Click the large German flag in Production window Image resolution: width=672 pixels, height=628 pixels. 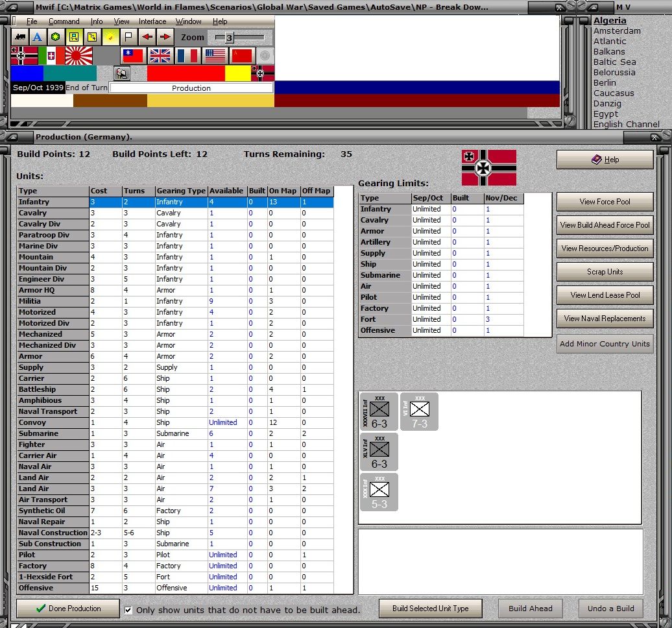[489, 167]
